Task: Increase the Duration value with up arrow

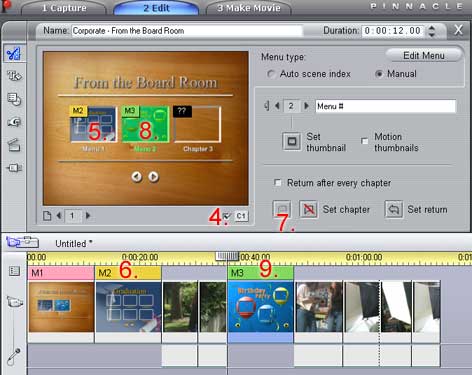Action: point(432,28)
